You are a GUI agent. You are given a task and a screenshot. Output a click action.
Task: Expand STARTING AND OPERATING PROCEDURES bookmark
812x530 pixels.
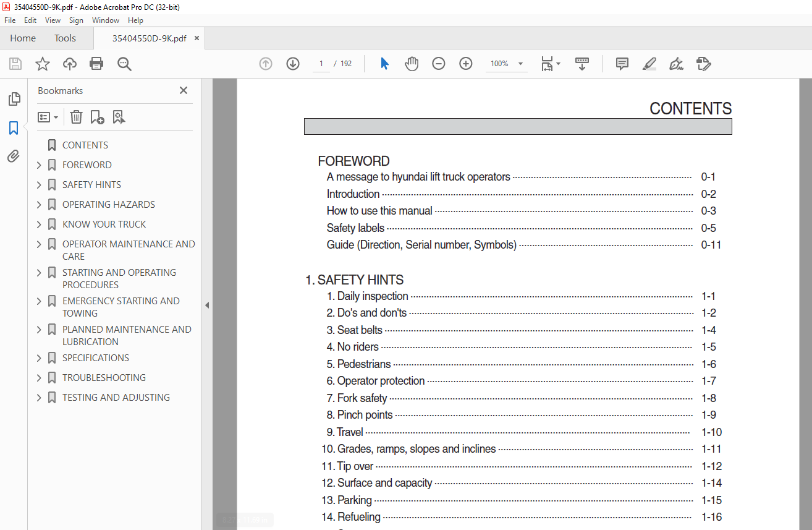[x=40, y=273]
